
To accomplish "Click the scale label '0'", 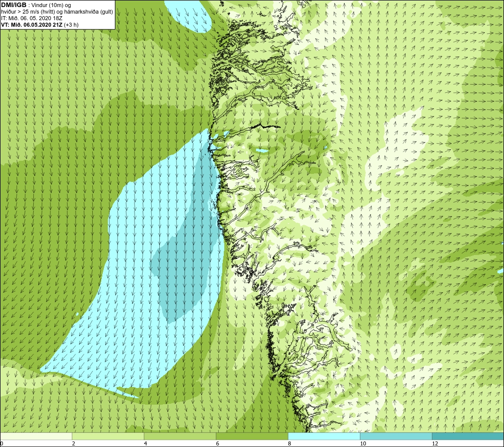I will (x=2, y=443).
